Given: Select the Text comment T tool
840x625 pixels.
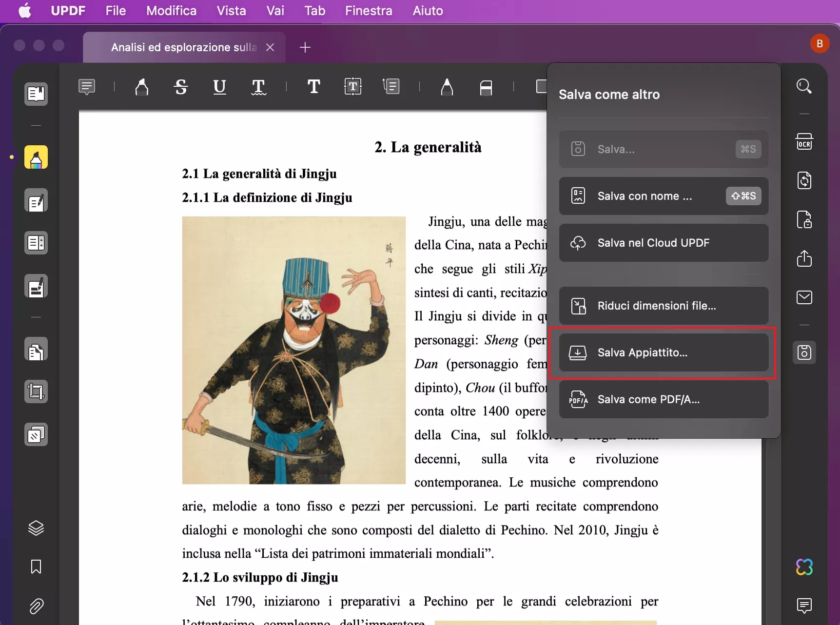Looking at the screenshot, I should (x=314, y=87).
